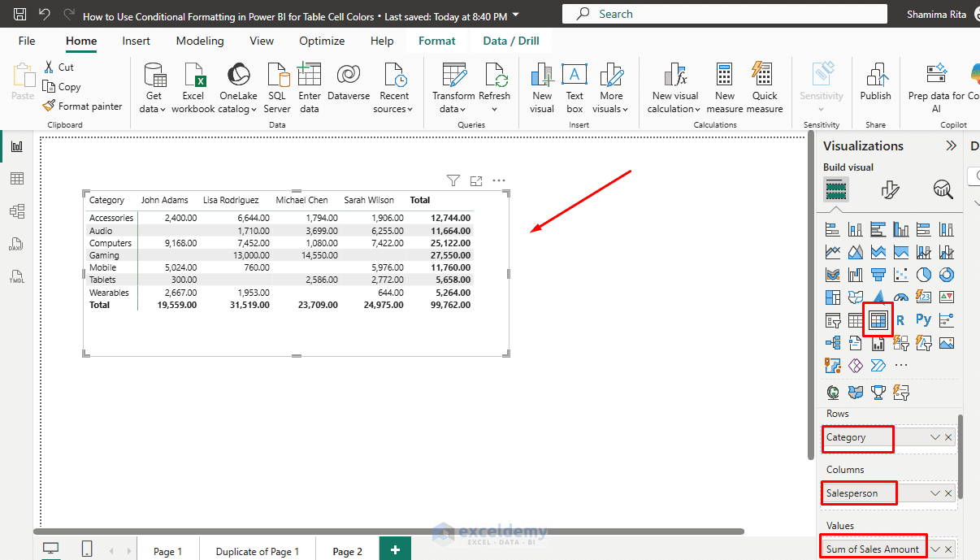Switch to the Optimize ribbon tab
Screen dimensions: 980x560
[322, 41]
